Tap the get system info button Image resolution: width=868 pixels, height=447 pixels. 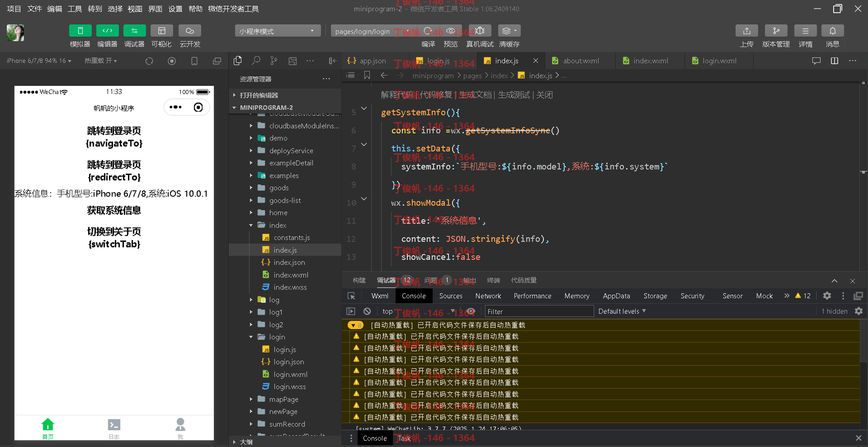coord(114,210)
